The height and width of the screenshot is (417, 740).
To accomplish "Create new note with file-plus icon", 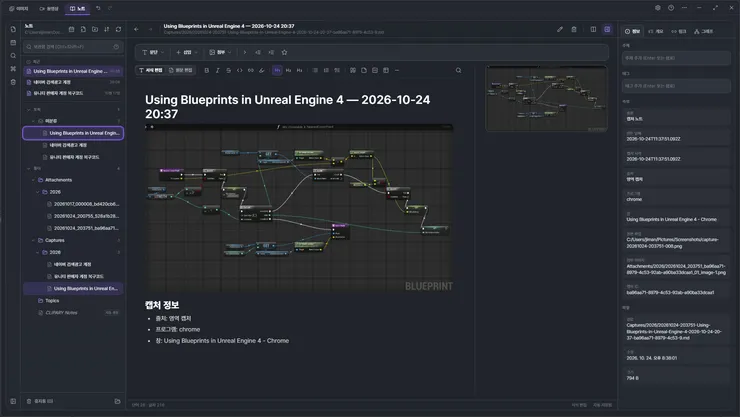I will [x=83, y=29].
